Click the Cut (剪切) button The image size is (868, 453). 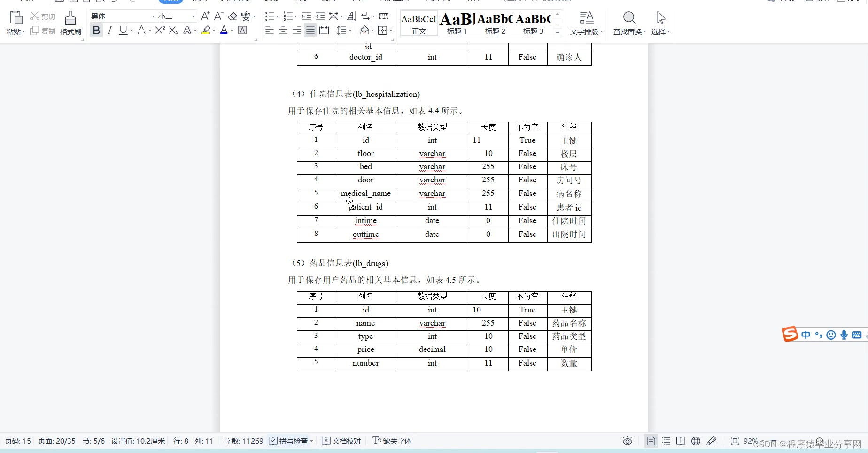[x=43, y=16]
